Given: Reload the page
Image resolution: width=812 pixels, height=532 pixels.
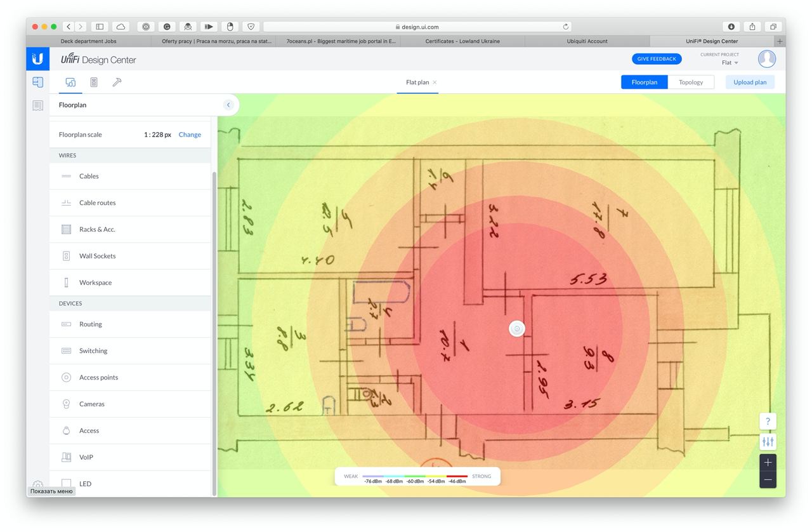Looking at the screenshot, I should click(x=565, y=27).
